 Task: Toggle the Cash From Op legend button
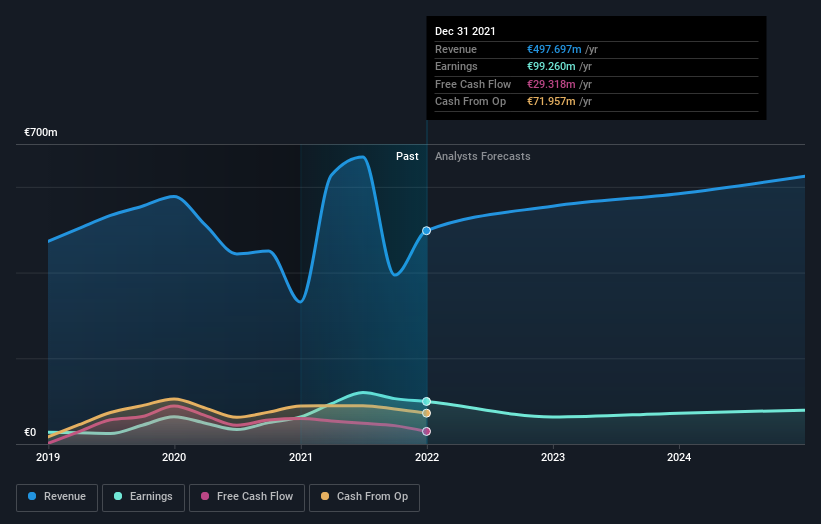click(364, 497)
